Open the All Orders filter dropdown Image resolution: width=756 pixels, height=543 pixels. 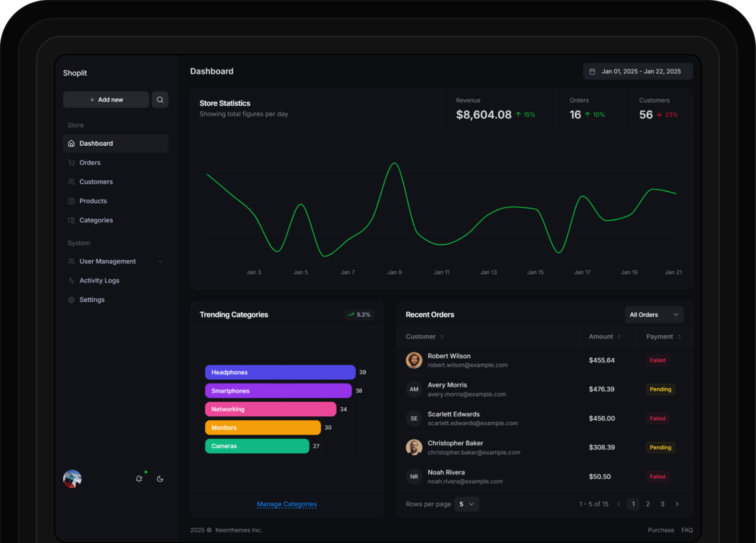point(654,314)
